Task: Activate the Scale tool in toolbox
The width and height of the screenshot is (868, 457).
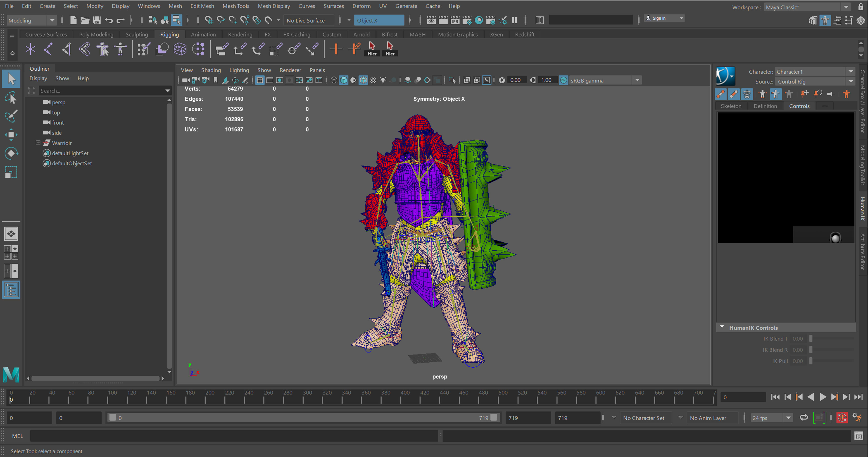Action: pyautogui.click(x=11, y=172)
